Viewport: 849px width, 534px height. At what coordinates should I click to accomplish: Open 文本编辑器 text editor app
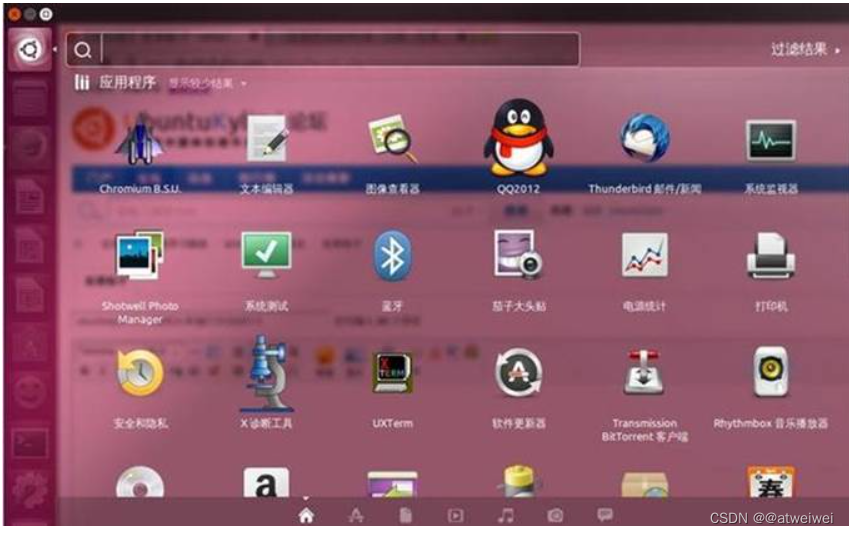(266, 139)
